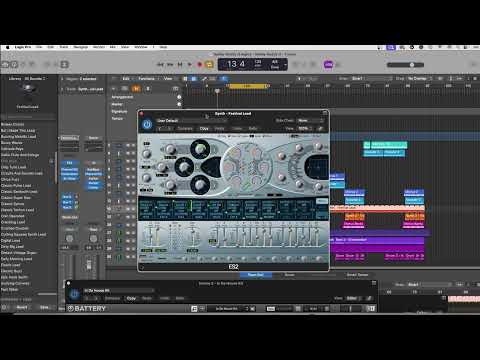
Task: Click the Library button in the control bar
Action: click(x=5, y=64)
